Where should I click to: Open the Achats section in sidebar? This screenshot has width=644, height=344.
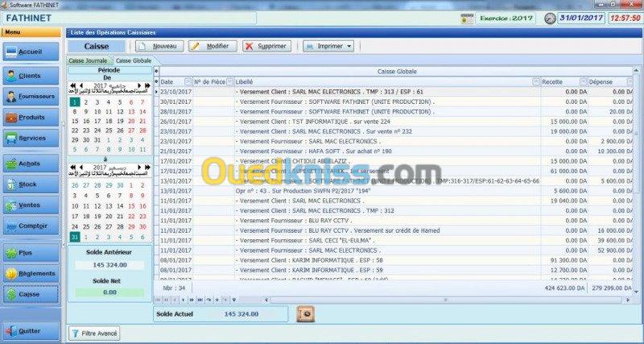pos(31,164)
